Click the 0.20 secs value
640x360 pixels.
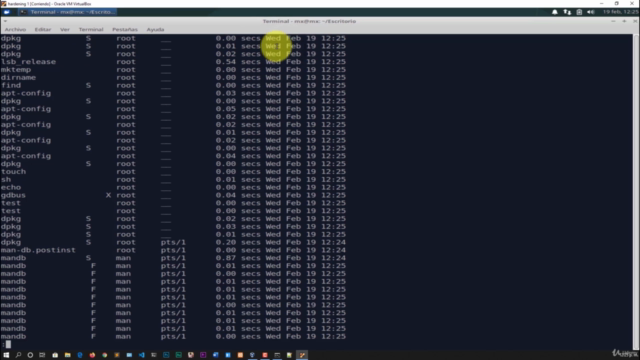238,242
